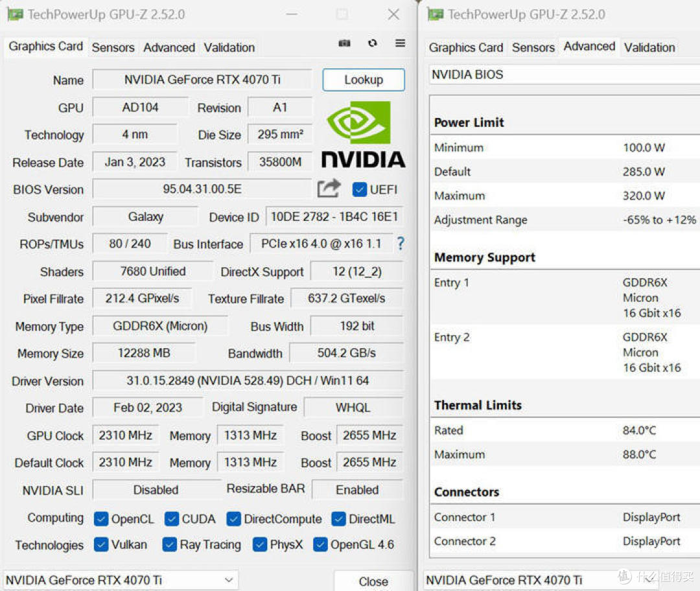
Task: Click the BIOS Version field 95.04.31.00.5E
Action: click(x=202, y=189)
